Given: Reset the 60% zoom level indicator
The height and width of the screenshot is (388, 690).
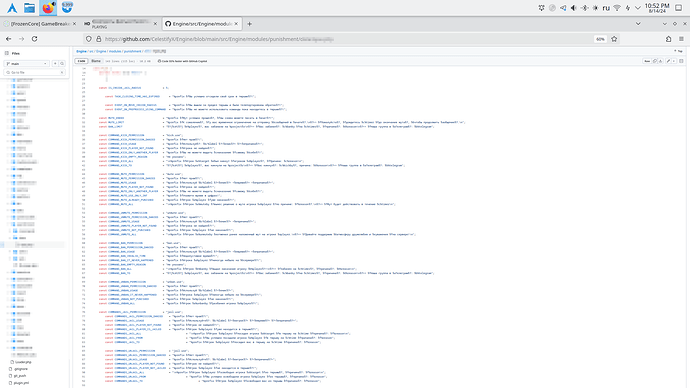Looking at the screenshot, I should pos(600,39).
